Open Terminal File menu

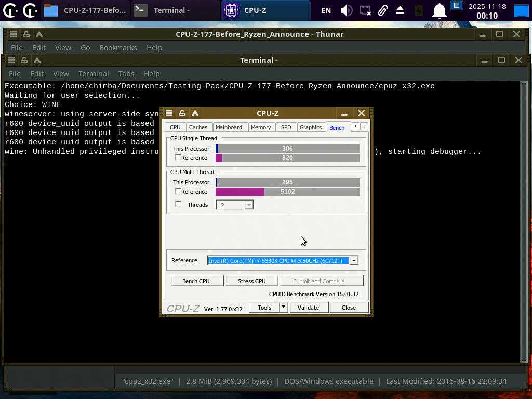pos(15,74)
